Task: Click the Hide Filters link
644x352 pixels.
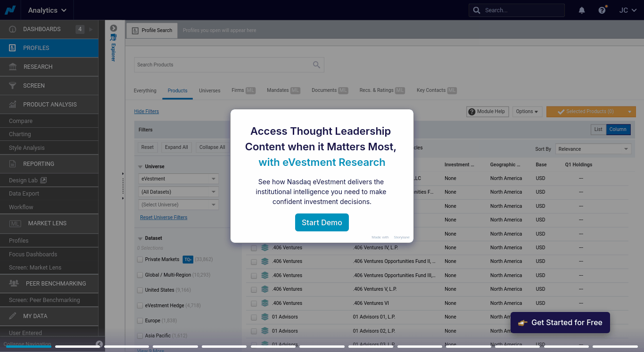Action: coord(147,112)
